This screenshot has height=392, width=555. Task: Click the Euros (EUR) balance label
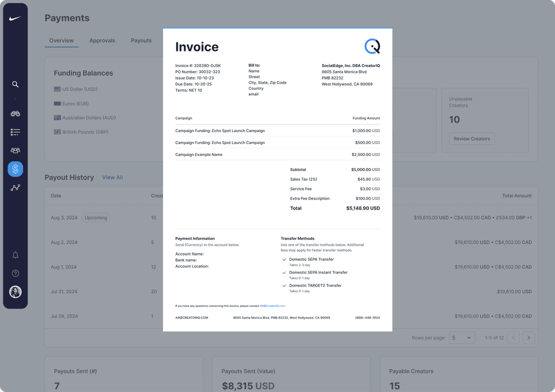pyautogui.click(x=75, y=103)
